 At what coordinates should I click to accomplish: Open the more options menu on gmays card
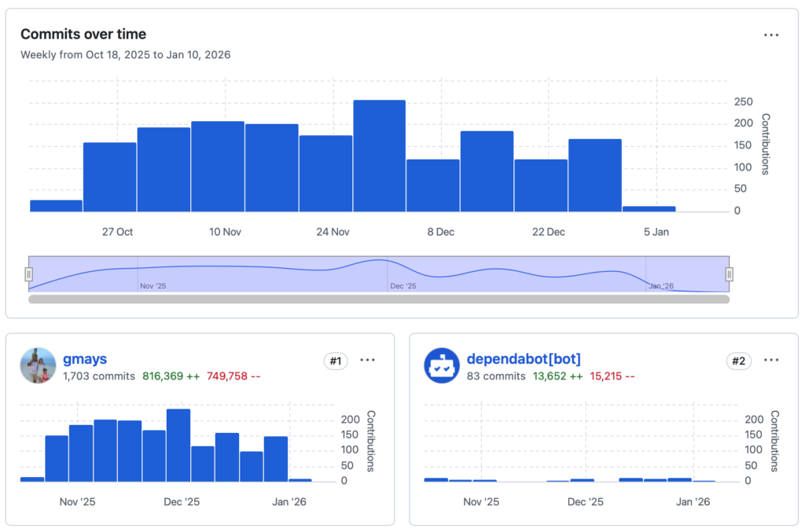point(367,360)
